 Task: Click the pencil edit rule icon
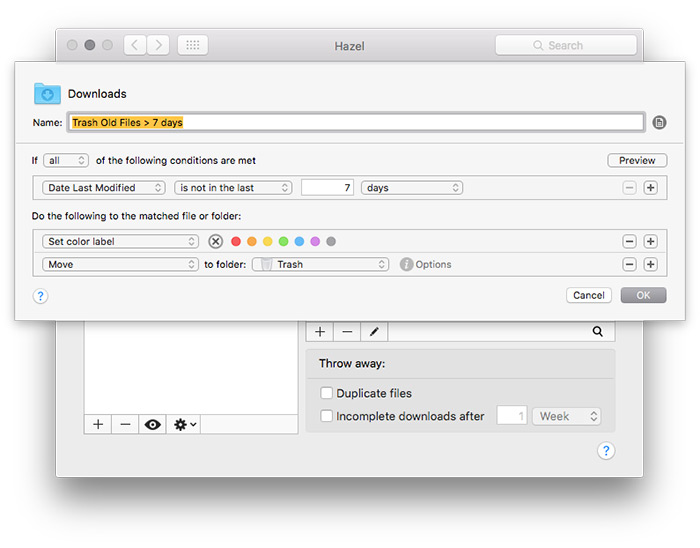click(x=374, y=331)
